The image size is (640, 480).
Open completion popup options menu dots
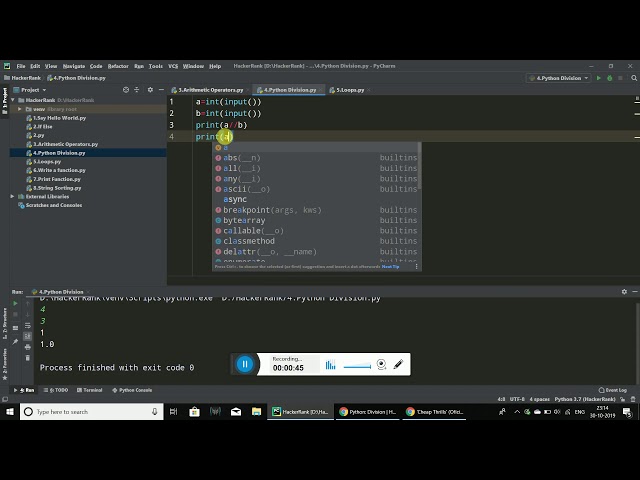[x=416, y=267]
